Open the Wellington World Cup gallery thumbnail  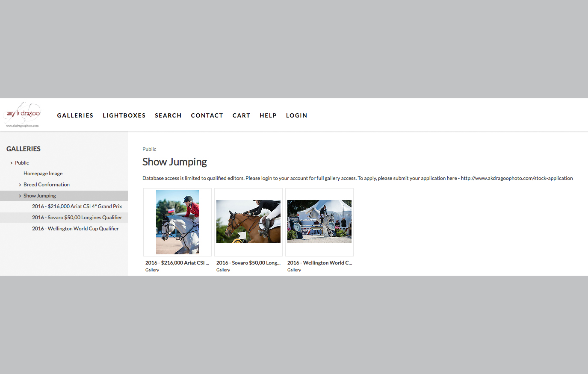tap(319, 222)
